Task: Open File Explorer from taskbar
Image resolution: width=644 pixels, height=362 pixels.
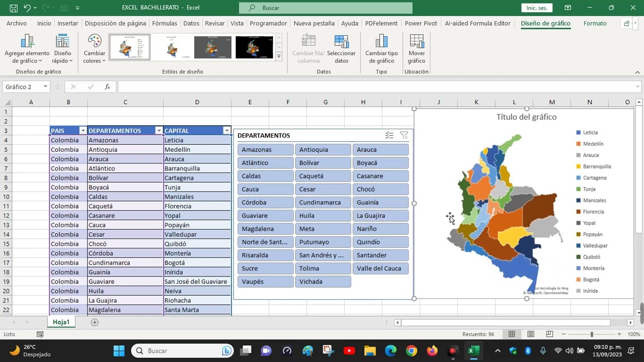Action: (x=370, y=350)
